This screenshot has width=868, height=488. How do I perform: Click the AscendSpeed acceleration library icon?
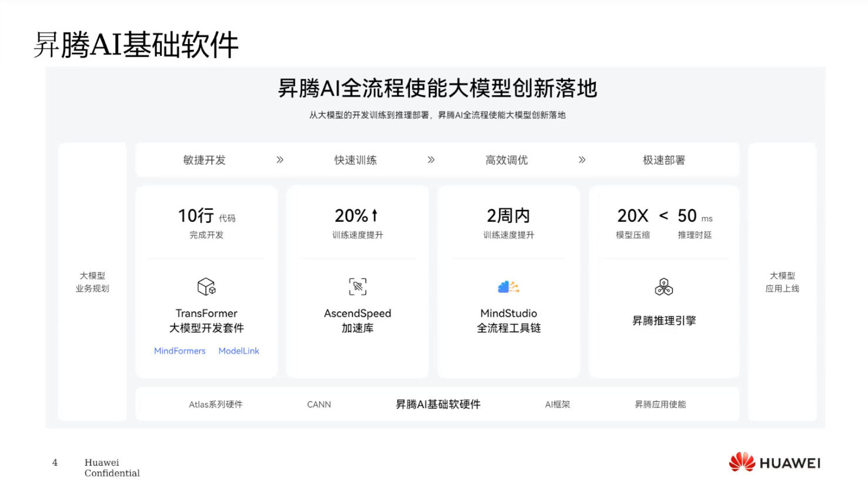[x=358, y=287]
